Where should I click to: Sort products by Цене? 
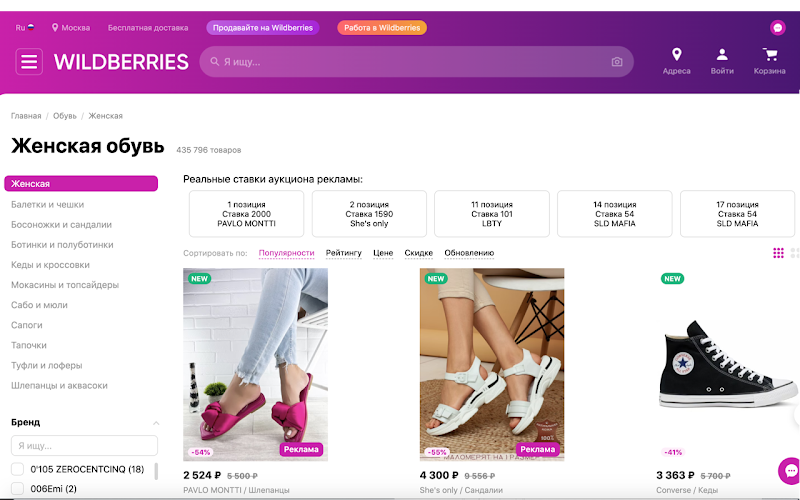coord(383,253)
